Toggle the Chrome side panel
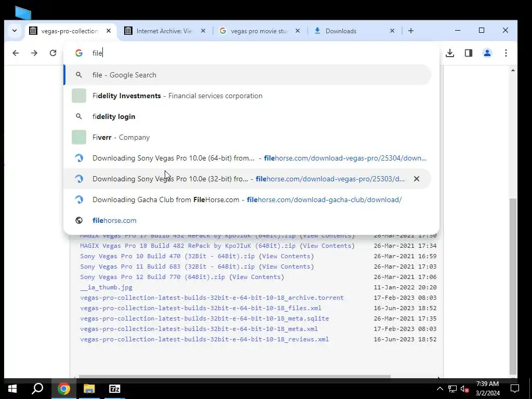This screenshot has width=532, height=399. pos(469,53)
